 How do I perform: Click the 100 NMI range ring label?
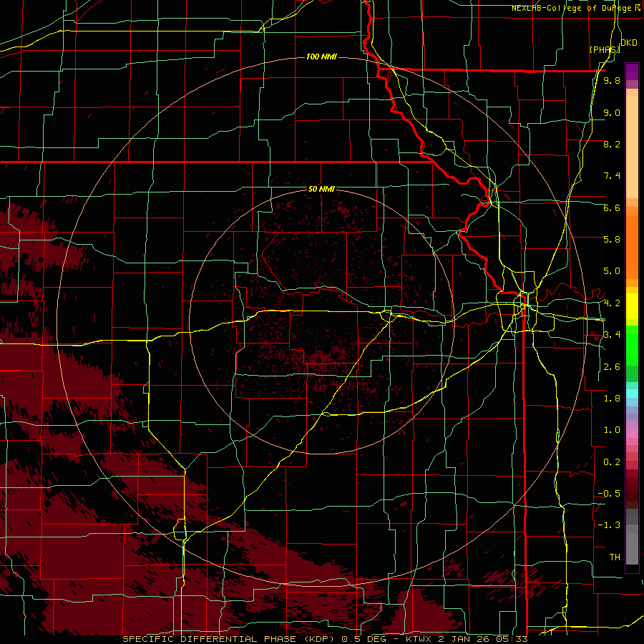[x=321, y=57]
